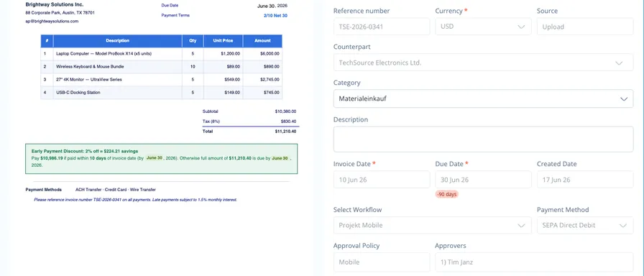
Task: Click the Reference number field TSE-2026-0341
Action: pyautogui.click(x=382, y=27)
